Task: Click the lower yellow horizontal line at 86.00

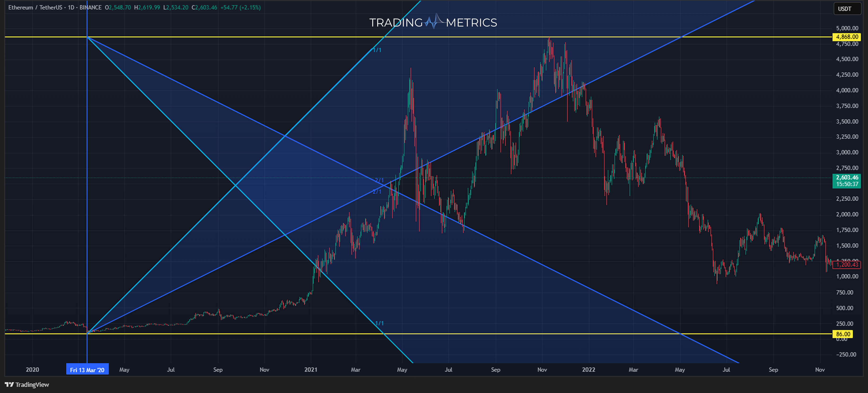Action: pyautogui.click(x=236, y=334)
